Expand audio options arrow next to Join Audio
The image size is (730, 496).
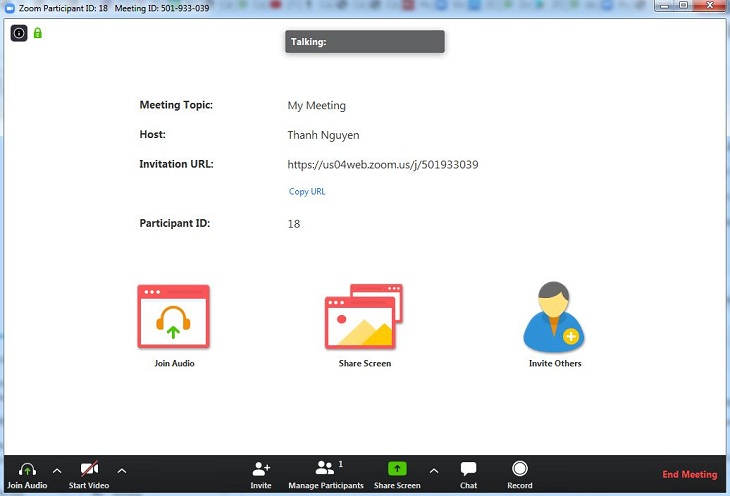pos(57,471)
